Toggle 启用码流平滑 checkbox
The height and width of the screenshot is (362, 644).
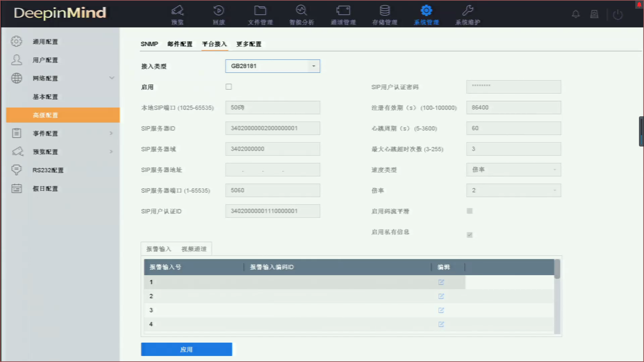pyautogui.click(x=470, y=211)
